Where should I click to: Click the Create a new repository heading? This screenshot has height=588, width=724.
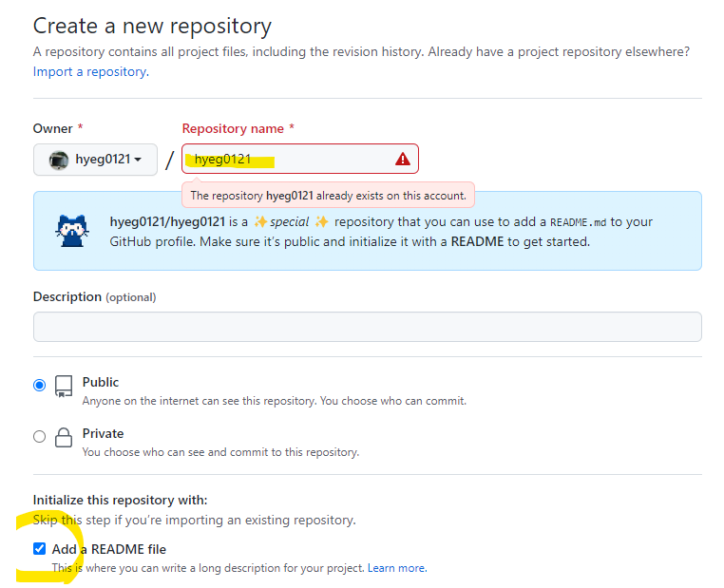[x=152, y=26]
